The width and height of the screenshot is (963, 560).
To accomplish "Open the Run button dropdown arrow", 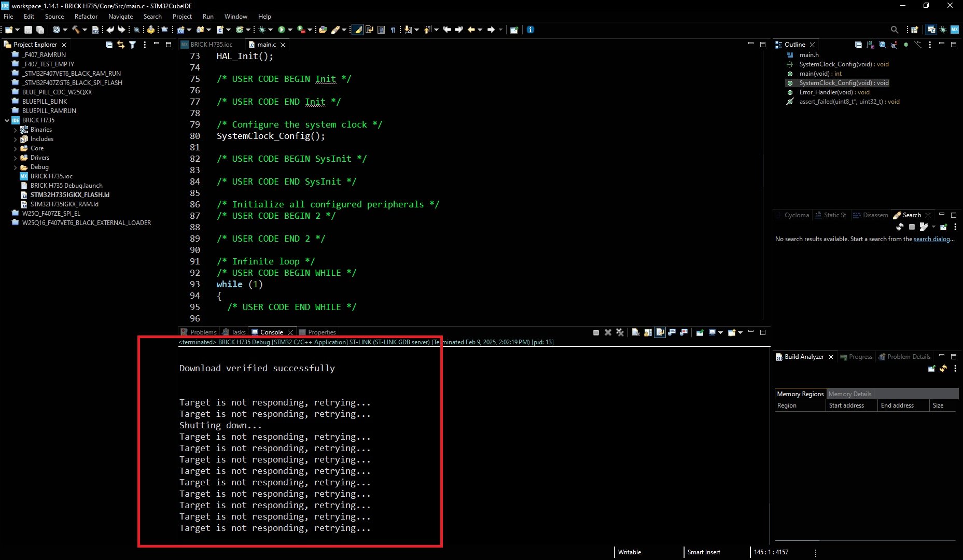I will click(290, 30).
